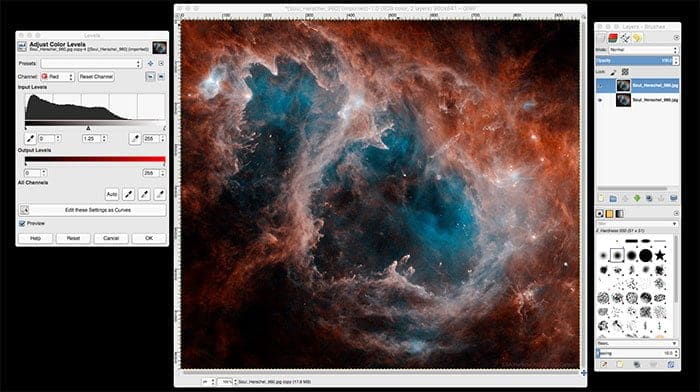Select the largest hard round brush
This screenshot has width=700, height=392.
[x=646, y=255]
